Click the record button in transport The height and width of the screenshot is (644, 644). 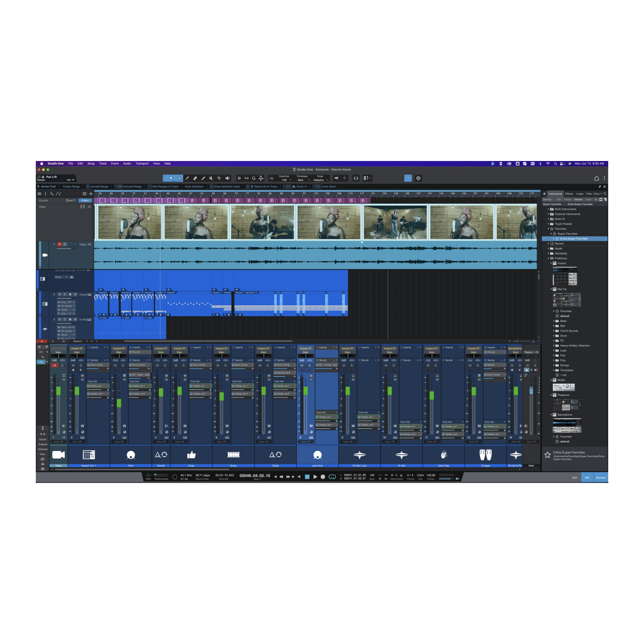coord(323,477)
